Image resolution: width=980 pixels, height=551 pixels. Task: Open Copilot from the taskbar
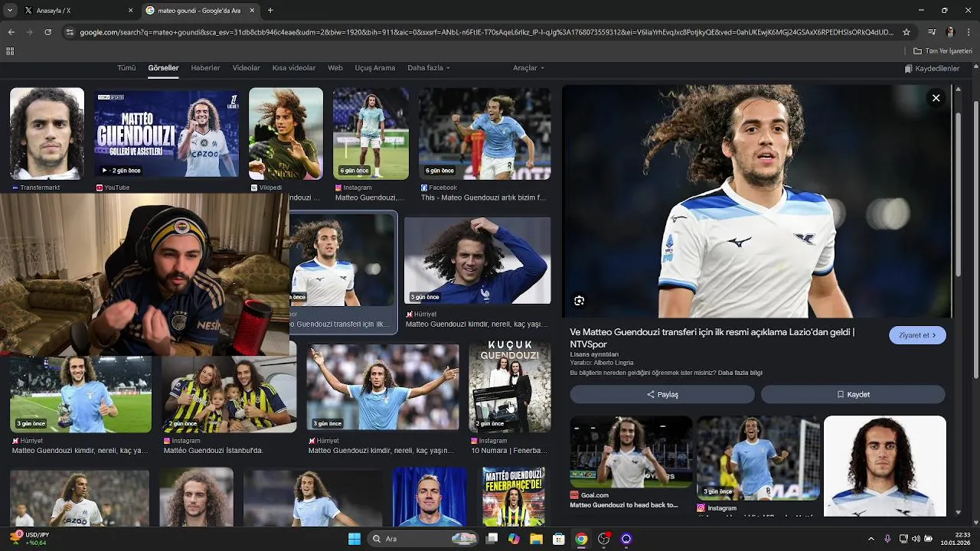pos(514,539)
